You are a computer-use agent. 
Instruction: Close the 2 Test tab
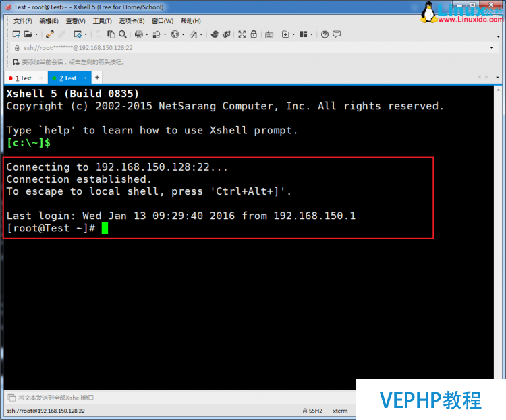(85, 78)
